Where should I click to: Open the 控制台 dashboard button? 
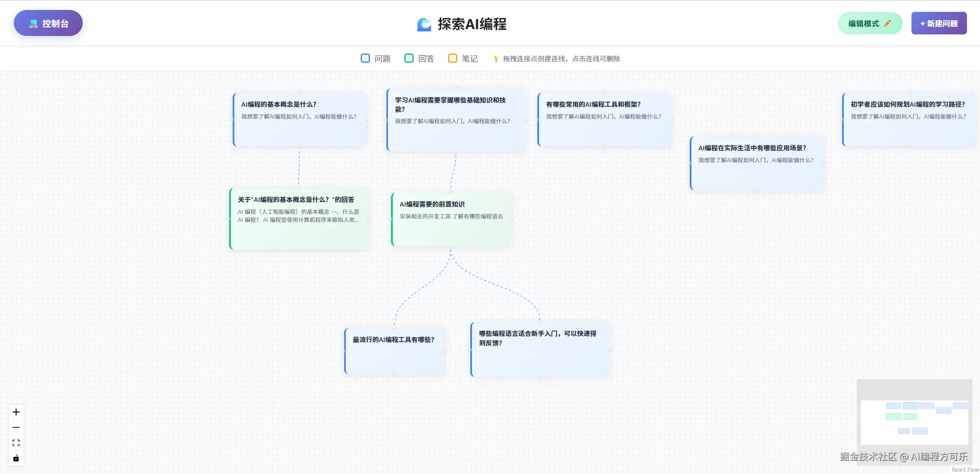[48, 23]
